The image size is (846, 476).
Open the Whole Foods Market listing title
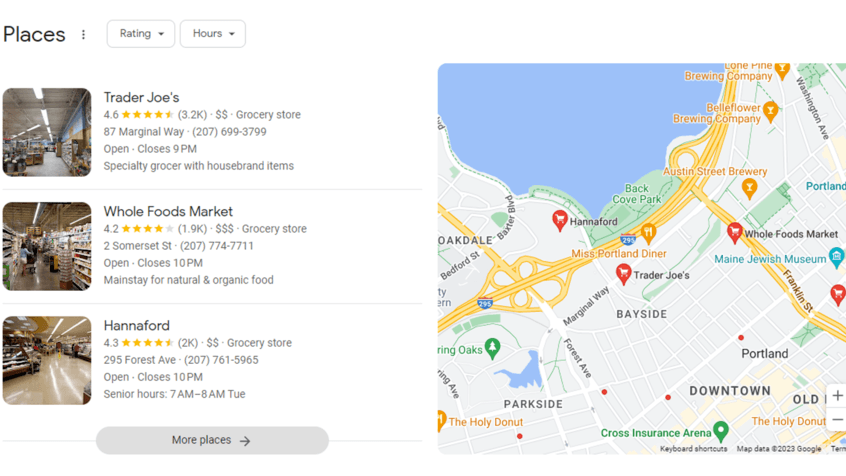[x=168, y=212]
